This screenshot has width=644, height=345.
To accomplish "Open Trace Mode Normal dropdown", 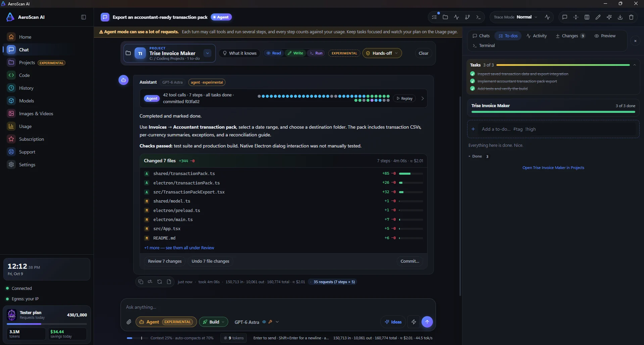I will tap(515, 17).
